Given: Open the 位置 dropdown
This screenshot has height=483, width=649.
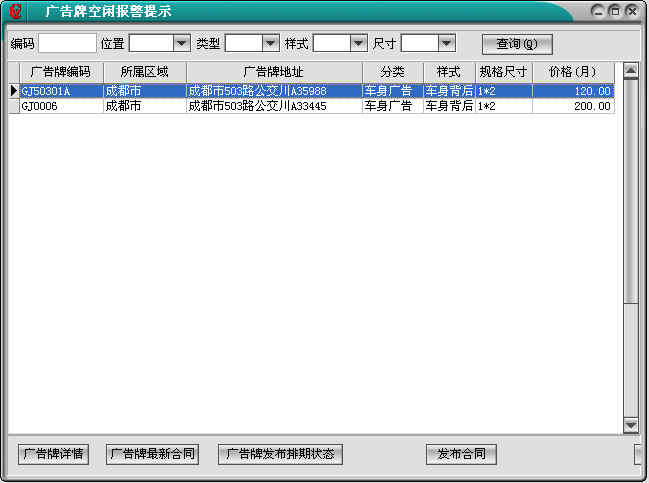Looking at the screenshot, I should (181, 43).
